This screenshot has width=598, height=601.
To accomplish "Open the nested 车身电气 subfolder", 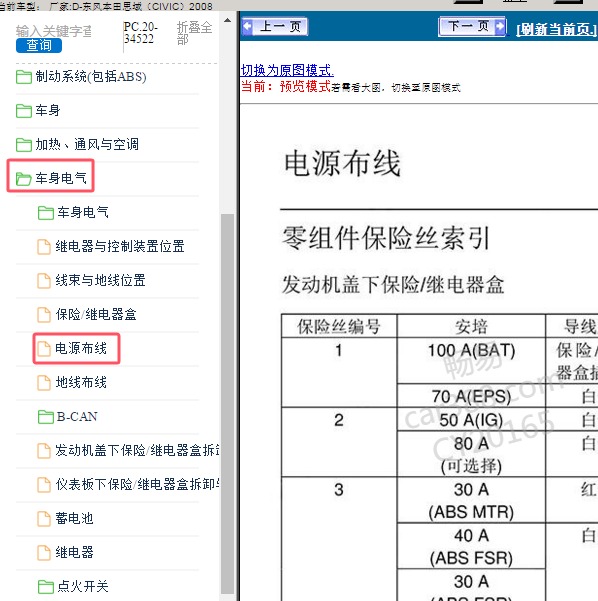I will tap(83, 212).
